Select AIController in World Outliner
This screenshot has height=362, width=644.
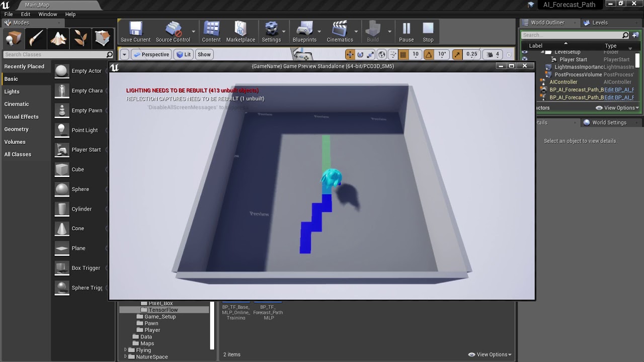563,82
